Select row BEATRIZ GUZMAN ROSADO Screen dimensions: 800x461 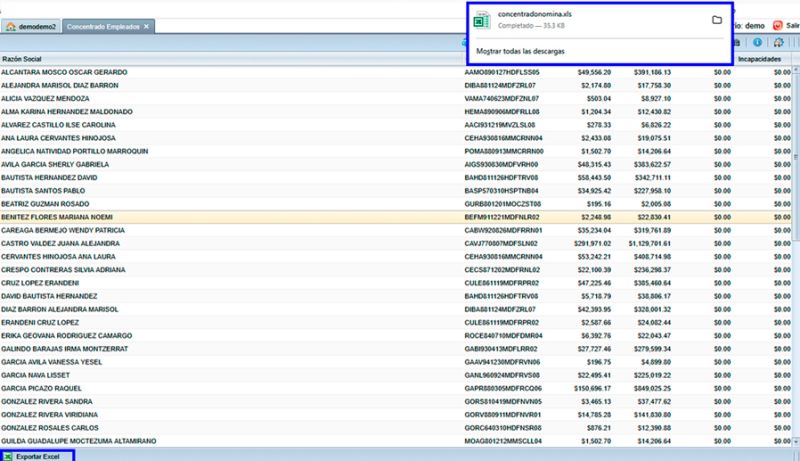click(x=396, y=204)
